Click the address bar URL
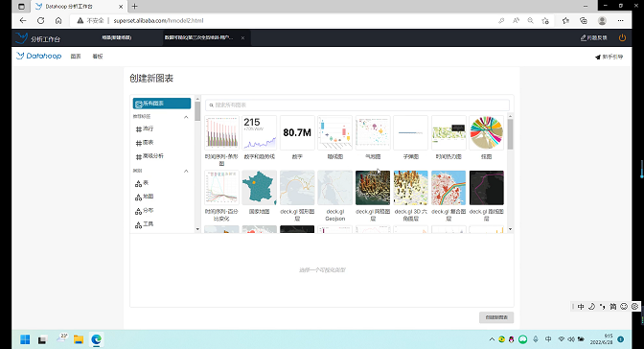Screen dimensions: 644x349 (x=158, y=20)
